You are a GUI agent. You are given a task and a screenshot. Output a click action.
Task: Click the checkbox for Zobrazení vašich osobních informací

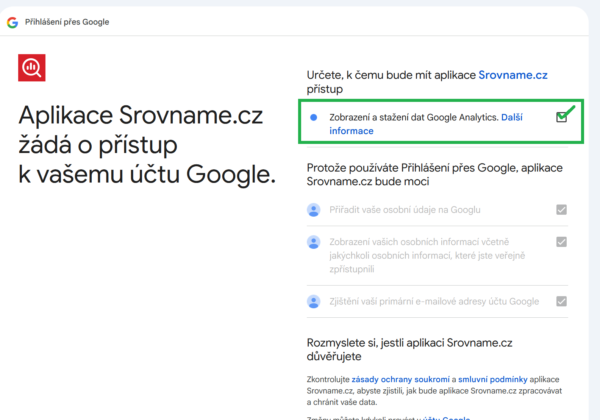pyautogui.click(x=561, y=242)
